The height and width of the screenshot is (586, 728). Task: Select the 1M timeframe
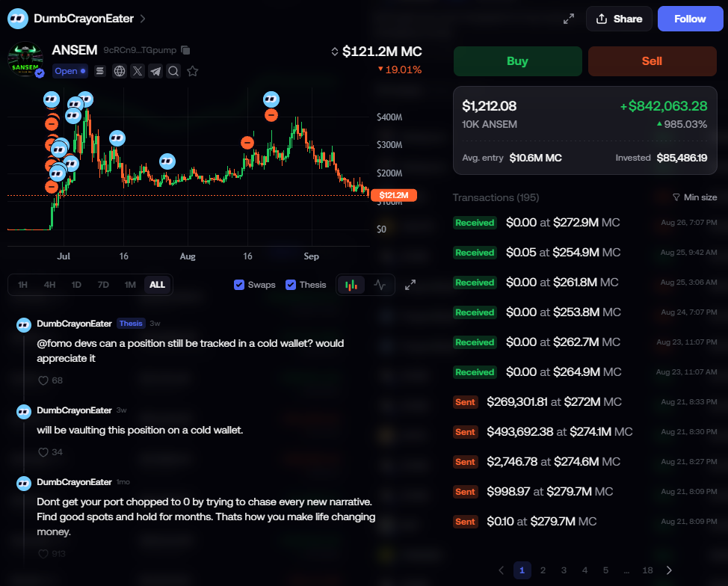(x=130, y=285)
